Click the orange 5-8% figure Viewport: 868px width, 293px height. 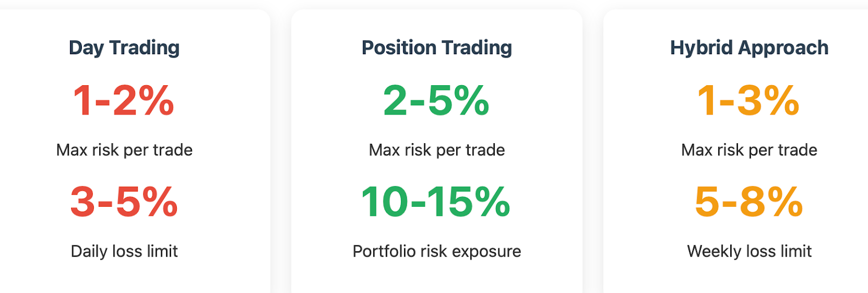749,202
